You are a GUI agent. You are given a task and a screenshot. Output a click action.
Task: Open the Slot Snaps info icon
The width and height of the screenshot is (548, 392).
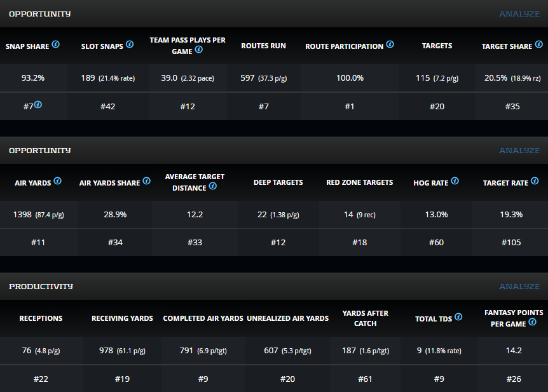click(130, 45)
